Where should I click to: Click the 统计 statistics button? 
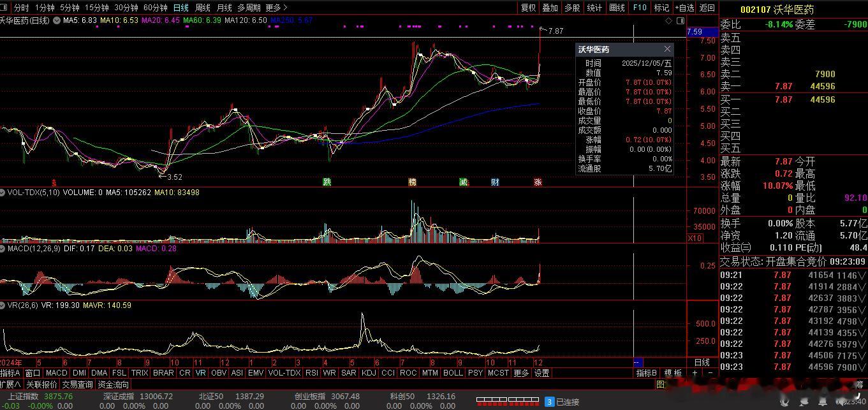coord(594,8)
